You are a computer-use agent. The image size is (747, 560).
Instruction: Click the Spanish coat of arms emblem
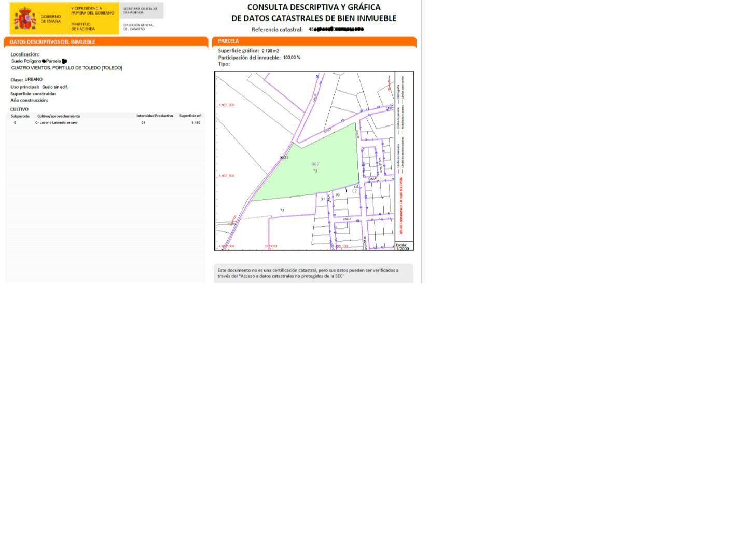(24, 19)
